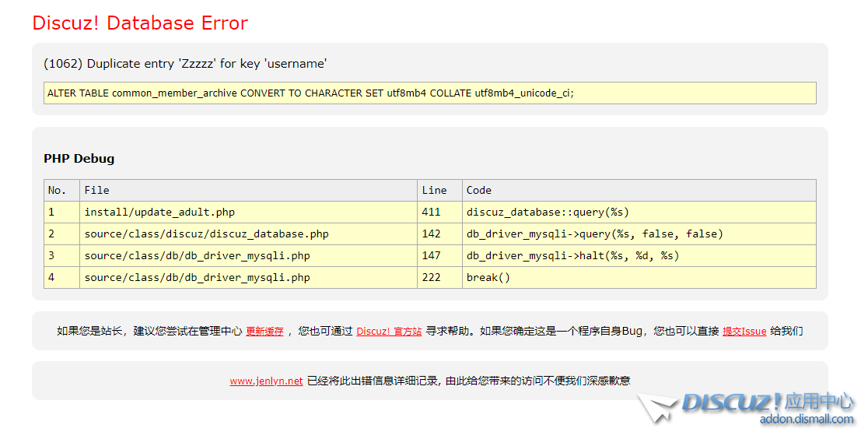Image resolution: width=868 pixels, height=439 pixels.
Task: Click db_driver_mysqli->halt code cell
Action: pyautogui.click(x=639, y=255)
